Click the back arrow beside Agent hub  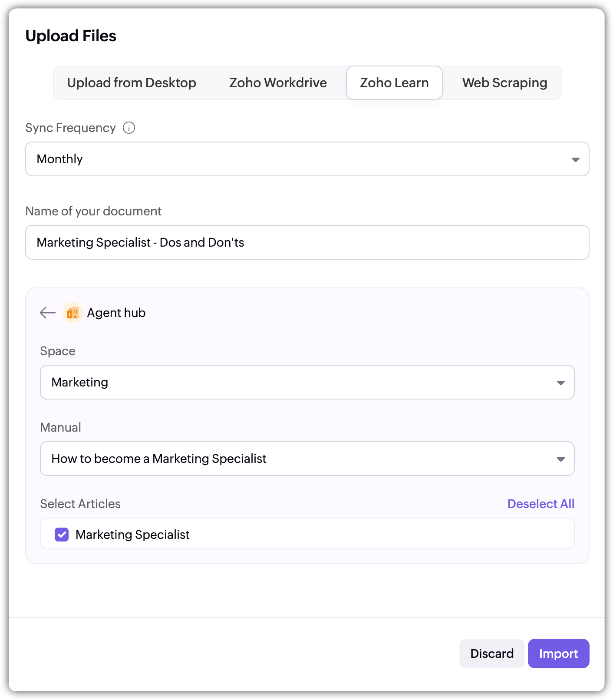pyautogui.click(x=48, y=313)
